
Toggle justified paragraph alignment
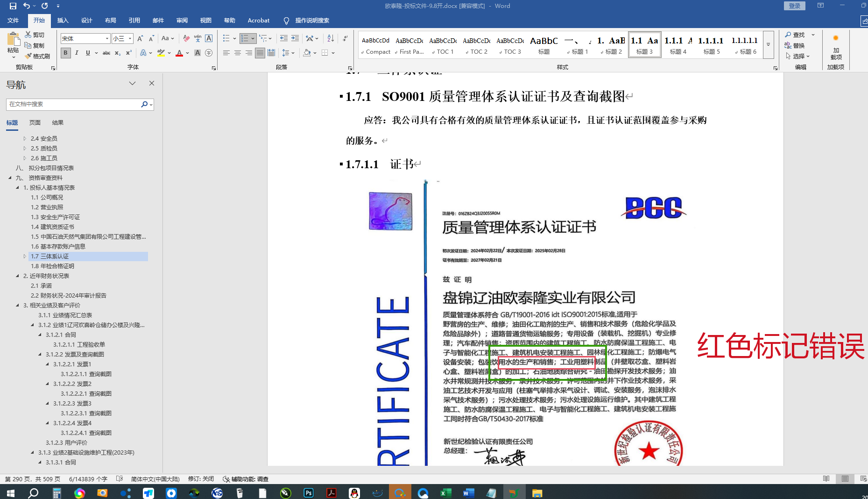point(260,53)
